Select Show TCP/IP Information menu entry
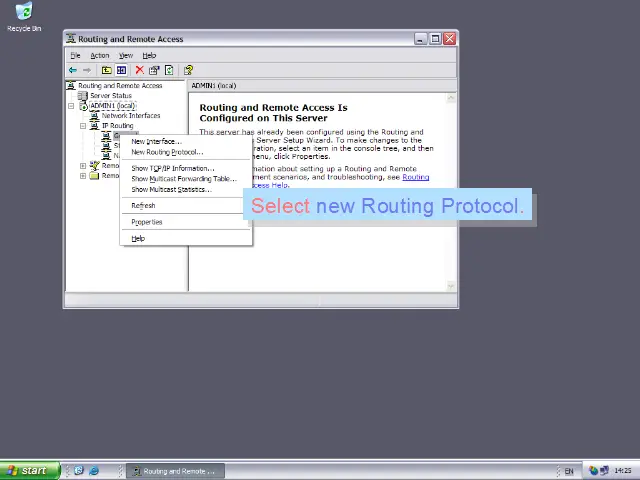Screen dimensions: 640x480 (x=172, y=168)
